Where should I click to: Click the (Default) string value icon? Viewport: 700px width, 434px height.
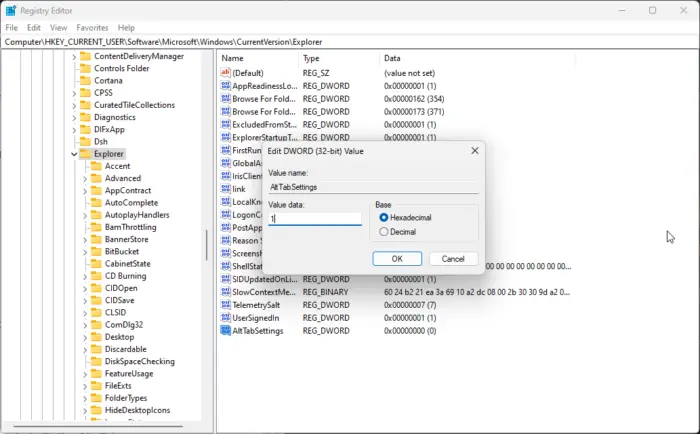click(225, 72)
